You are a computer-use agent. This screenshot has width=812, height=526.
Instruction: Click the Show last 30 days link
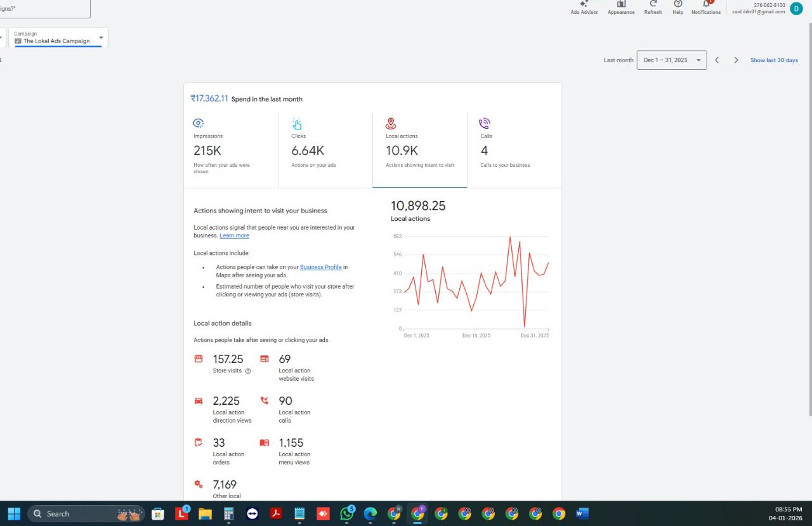(774, 60)
